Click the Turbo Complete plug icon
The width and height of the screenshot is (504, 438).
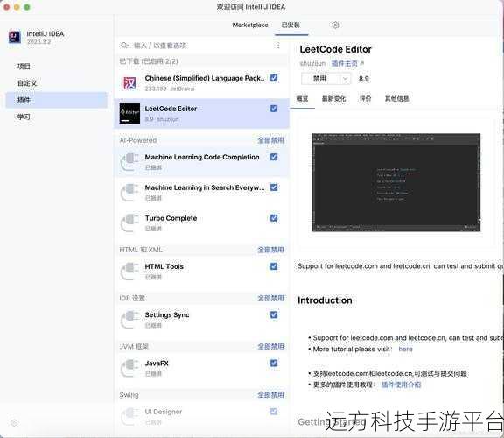pyautogui.click(x=129, y=223)
